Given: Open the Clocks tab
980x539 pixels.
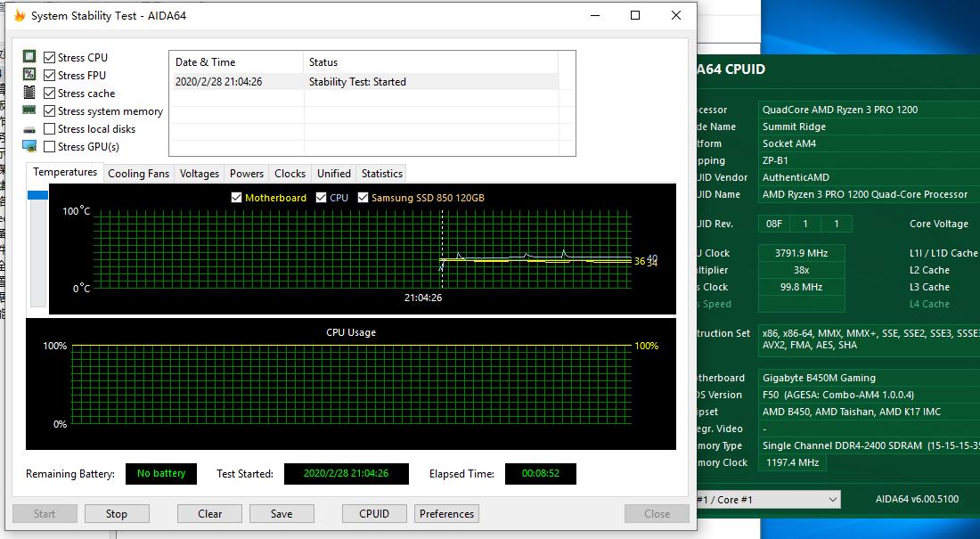Looking at the screenshot, I should (x=290, y=174).
